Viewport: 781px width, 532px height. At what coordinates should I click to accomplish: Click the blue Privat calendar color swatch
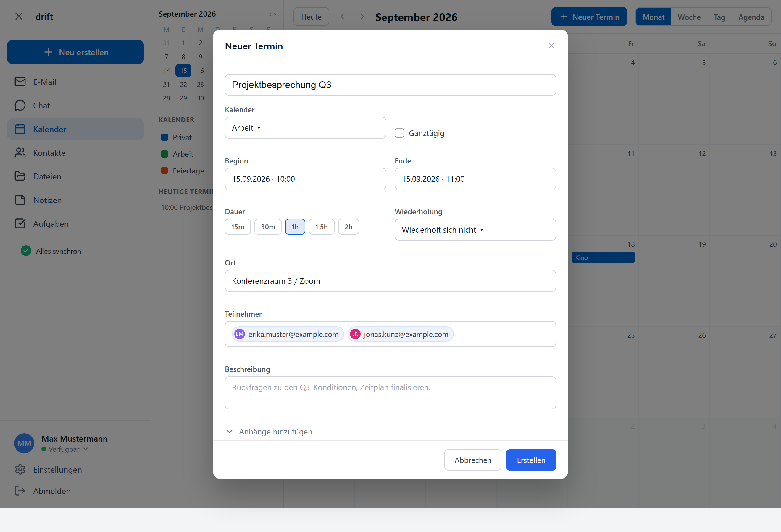click(x=164, y=137)
